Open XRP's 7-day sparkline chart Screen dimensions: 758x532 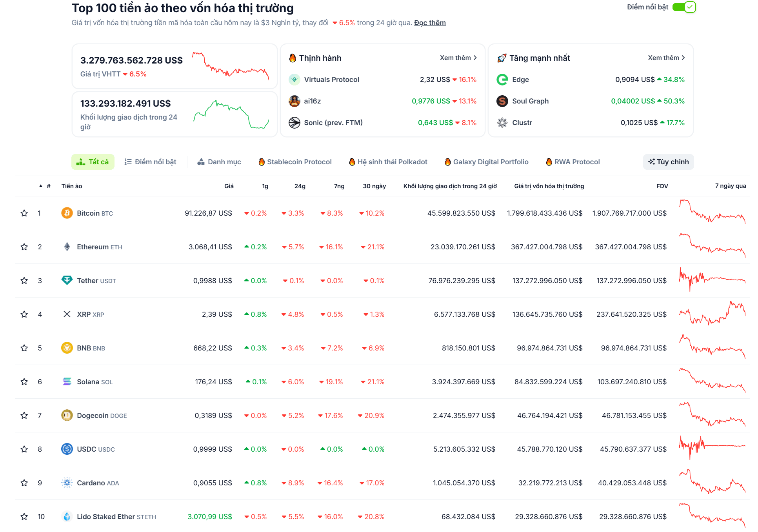tap(713, 313)
